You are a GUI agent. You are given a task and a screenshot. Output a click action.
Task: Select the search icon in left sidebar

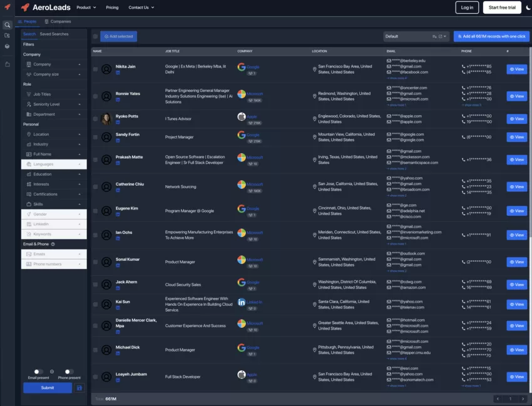[8, 26]
